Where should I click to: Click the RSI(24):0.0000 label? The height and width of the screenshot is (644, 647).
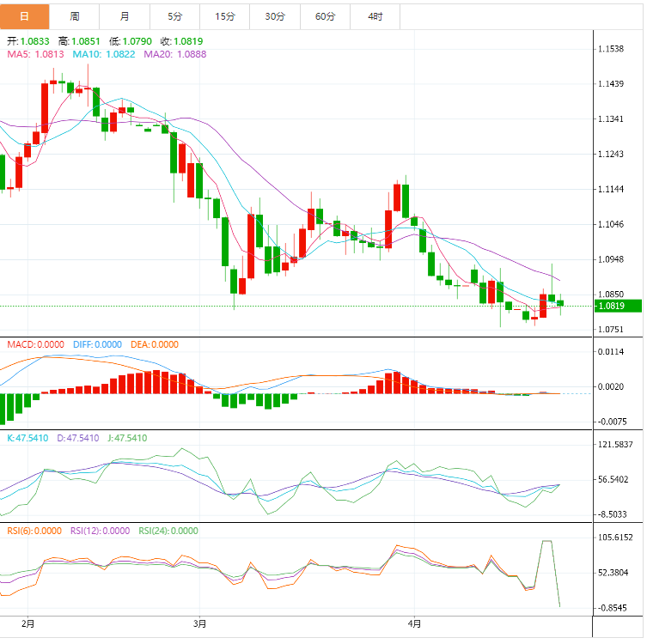click(168, 531)
